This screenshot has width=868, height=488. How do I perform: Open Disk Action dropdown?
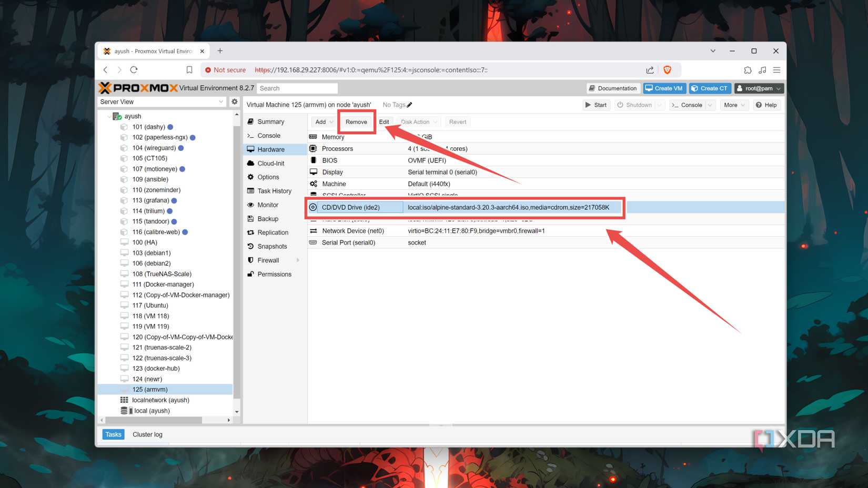coord(418,122)
